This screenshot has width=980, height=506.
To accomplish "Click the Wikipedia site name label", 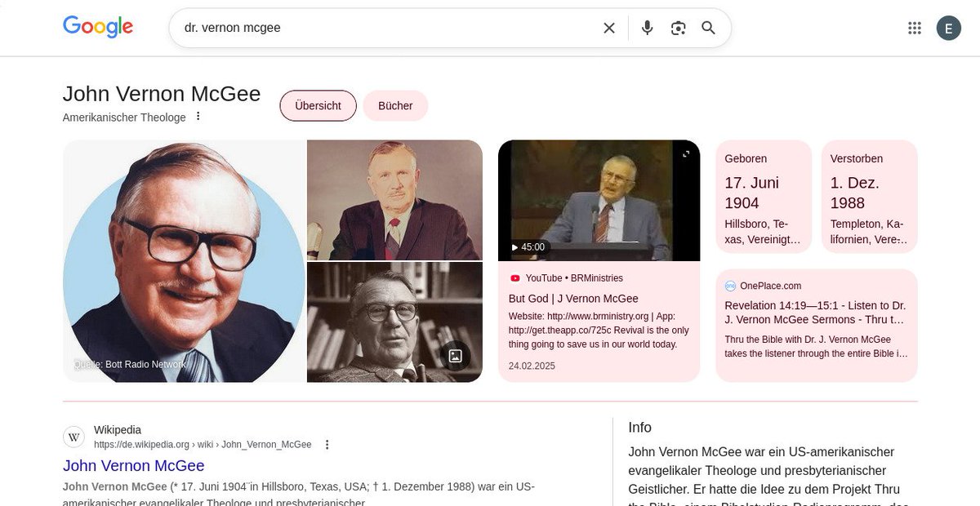I will [118, 430].
